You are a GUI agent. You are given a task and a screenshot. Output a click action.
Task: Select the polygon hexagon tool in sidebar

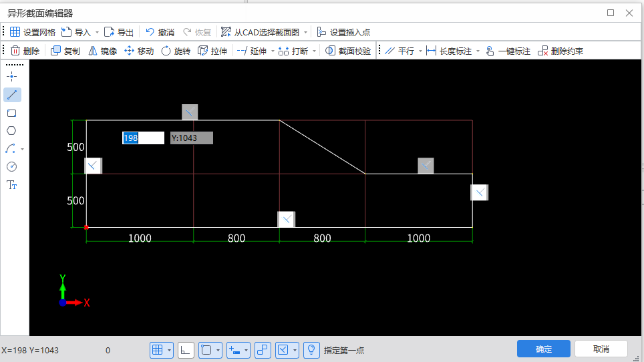(x=11, y=131)
